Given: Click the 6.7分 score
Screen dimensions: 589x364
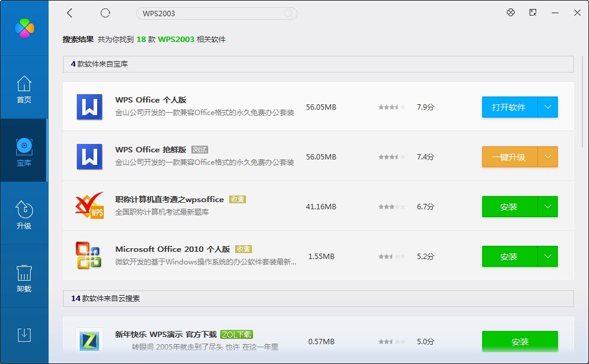Looking at the screenshot, I should click(425, 207).
